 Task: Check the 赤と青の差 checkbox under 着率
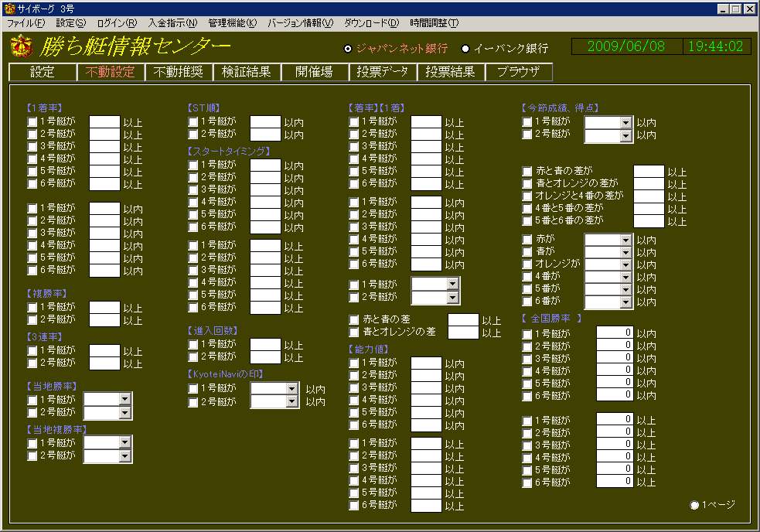pos(354,319)
